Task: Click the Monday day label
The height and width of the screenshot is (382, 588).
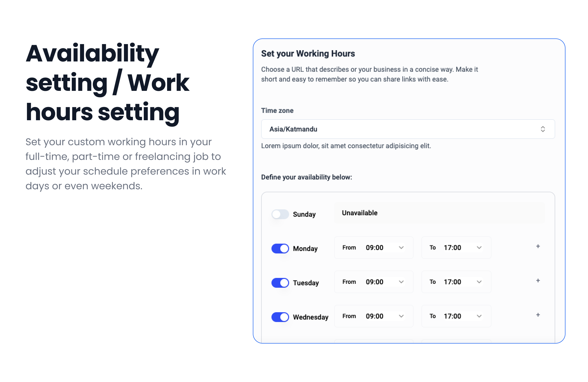Action: pyautogui.click(x=305, y=249)
